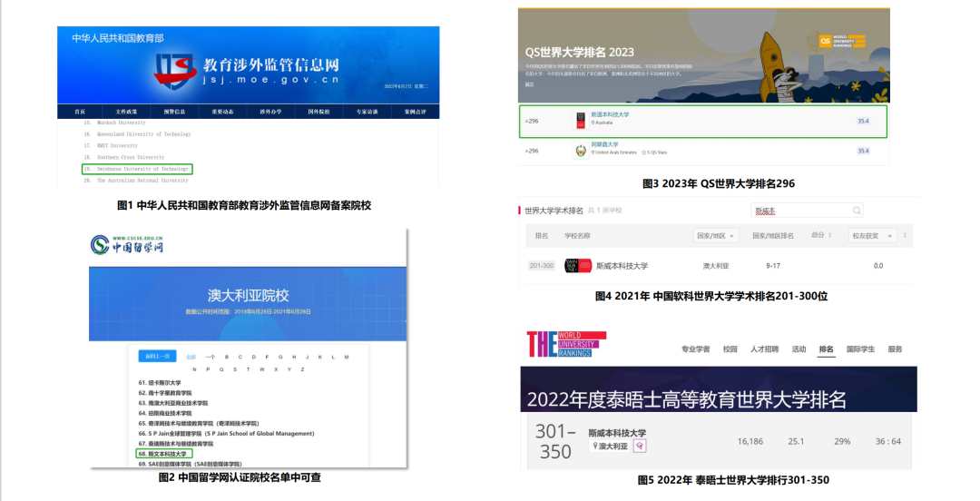Click sort arrows right of 校友获奖
The image size is (980, 501).
(x=905, y=236)
